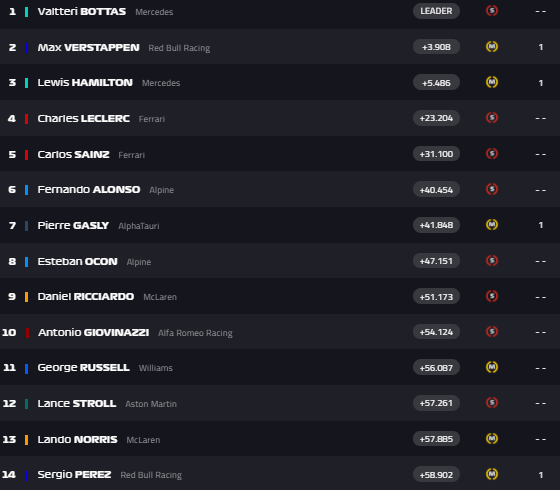Select Antonio GIOVINAZZI row name

coord(94,332)
